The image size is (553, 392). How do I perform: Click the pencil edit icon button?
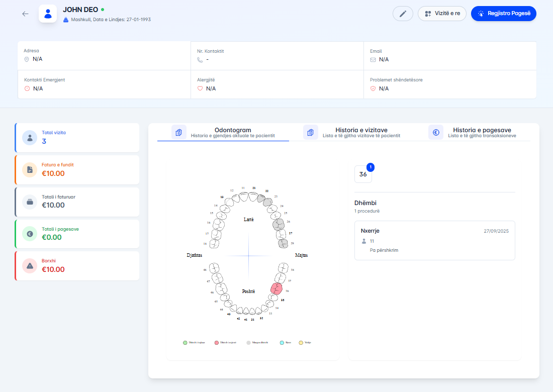click(x=403, y=14)
